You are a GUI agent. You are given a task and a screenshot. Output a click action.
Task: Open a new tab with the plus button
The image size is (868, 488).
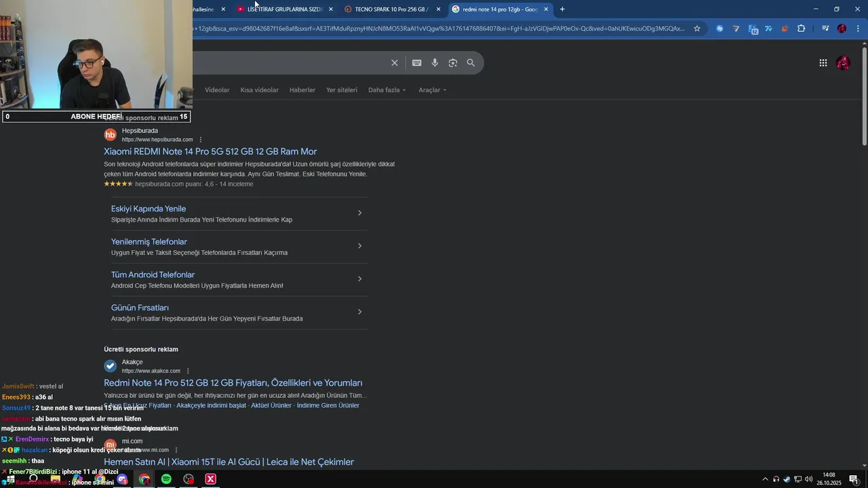[561, 9]
